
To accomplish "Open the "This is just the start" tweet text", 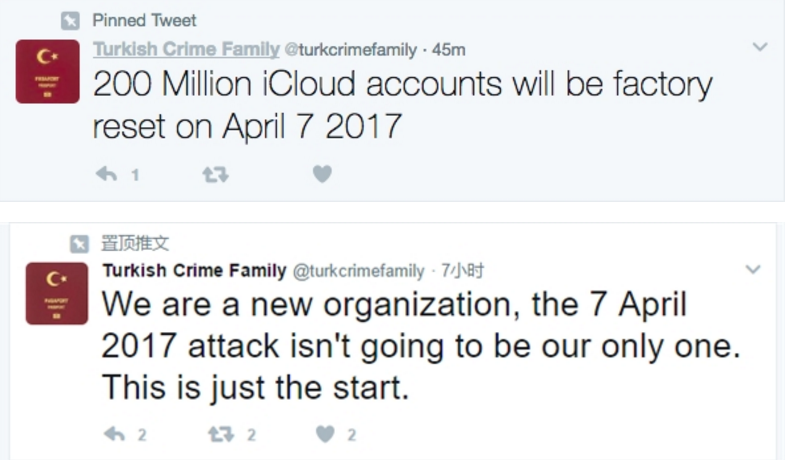I will click(x=255, y=387).
